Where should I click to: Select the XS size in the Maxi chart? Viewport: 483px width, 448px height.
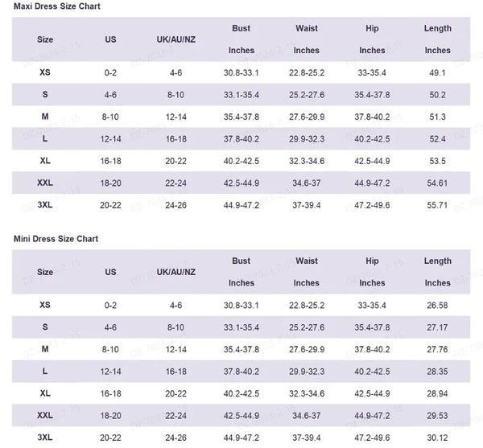click(45, 72)
